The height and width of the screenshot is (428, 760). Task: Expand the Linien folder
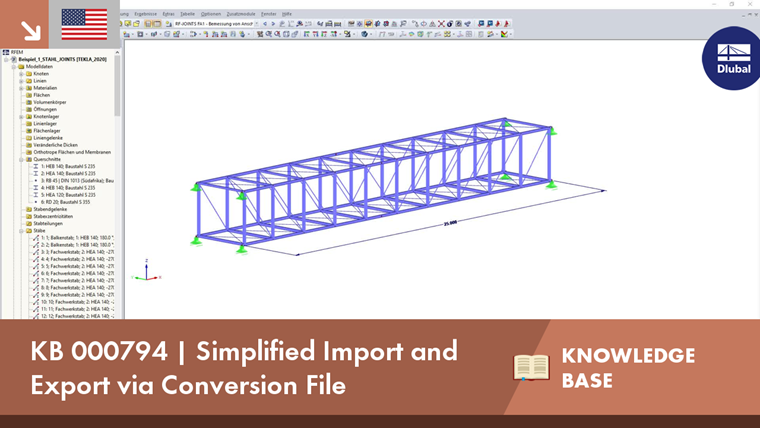[21, 81]
